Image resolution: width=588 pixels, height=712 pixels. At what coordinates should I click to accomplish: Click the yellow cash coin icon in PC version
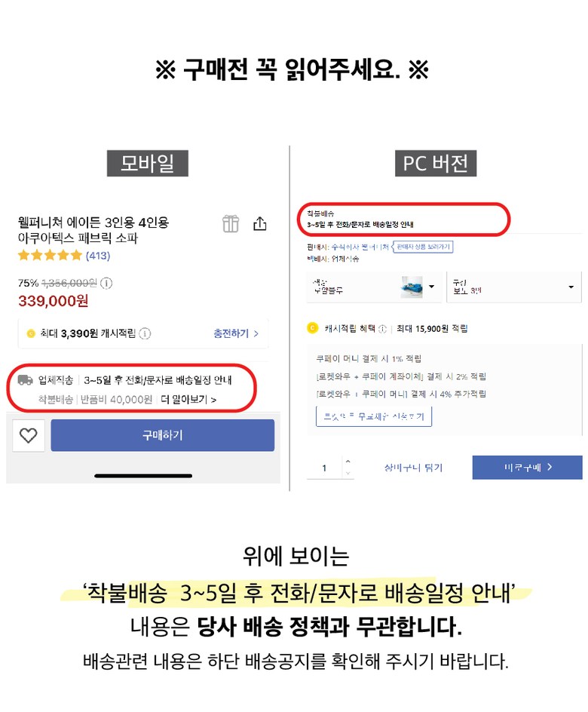click(313, 328)
